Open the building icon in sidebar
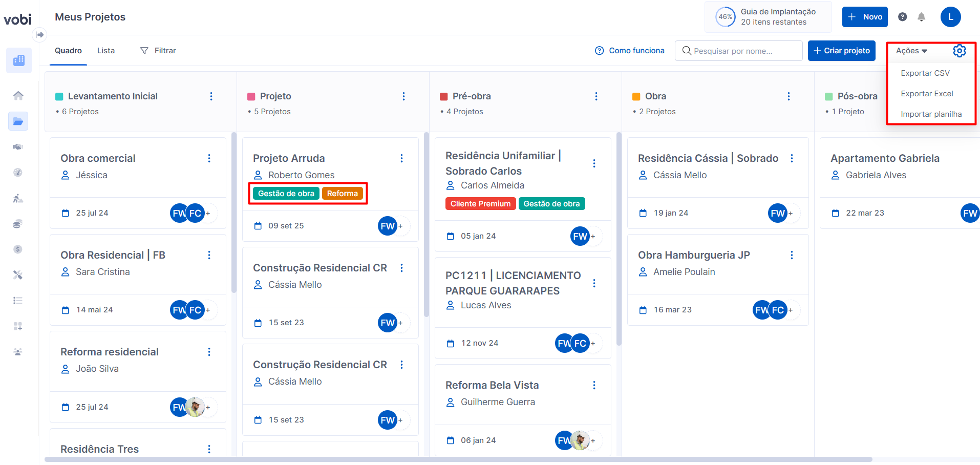 click(x=19, y=60)
